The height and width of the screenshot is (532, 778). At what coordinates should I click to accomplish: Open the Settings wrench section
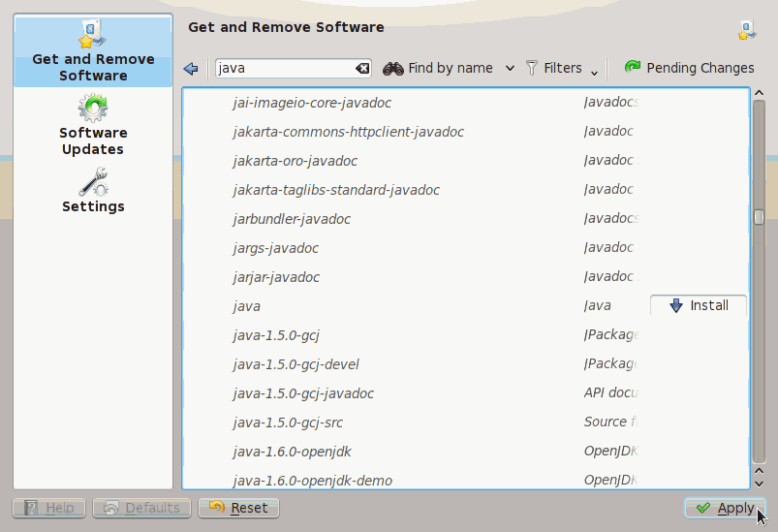[93, 191]
